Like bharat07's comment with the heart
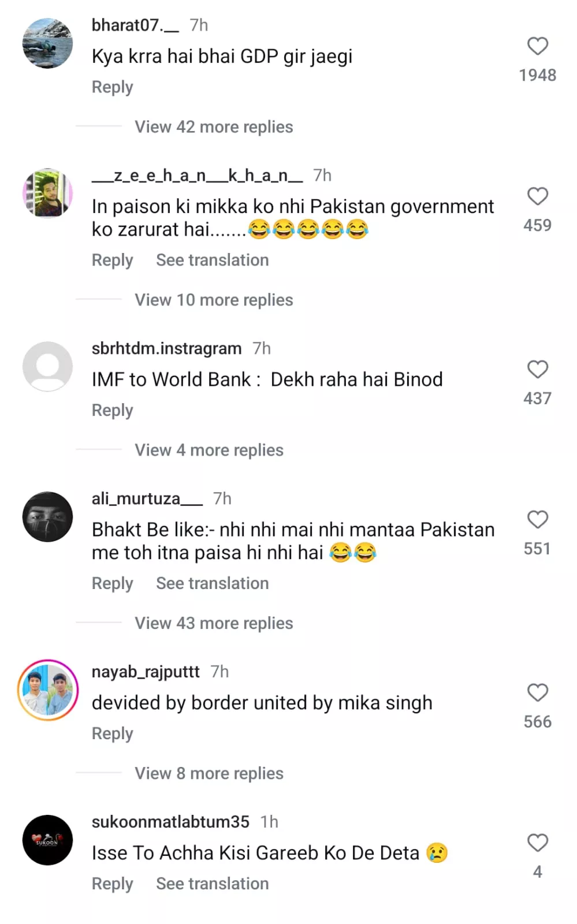 (x=537, y=46)
